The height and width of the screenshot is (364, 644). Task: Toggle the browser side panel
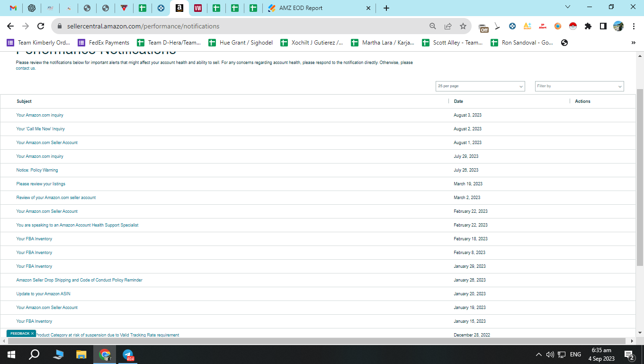603,27
